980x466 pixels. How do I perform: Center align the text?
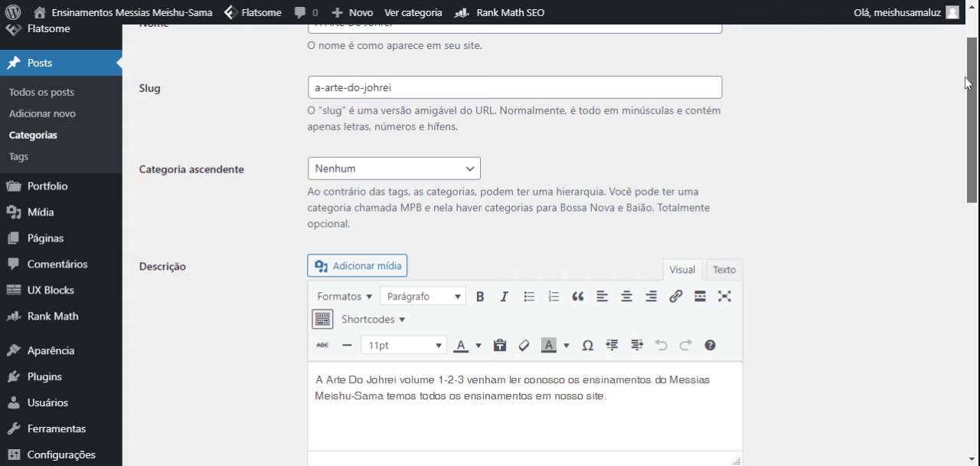point(627,297)
